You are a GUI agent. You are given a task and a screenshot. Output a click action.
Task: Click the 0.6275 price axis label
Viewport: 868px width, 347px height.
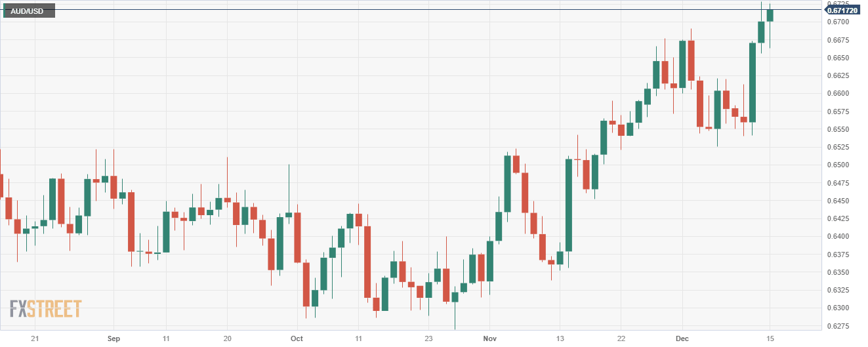837,326
